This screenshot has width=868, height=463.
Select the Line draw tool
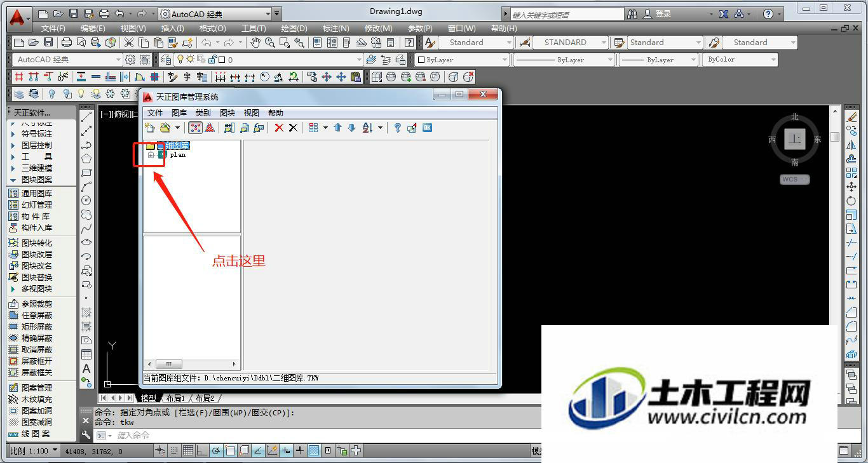coord(86,117)
